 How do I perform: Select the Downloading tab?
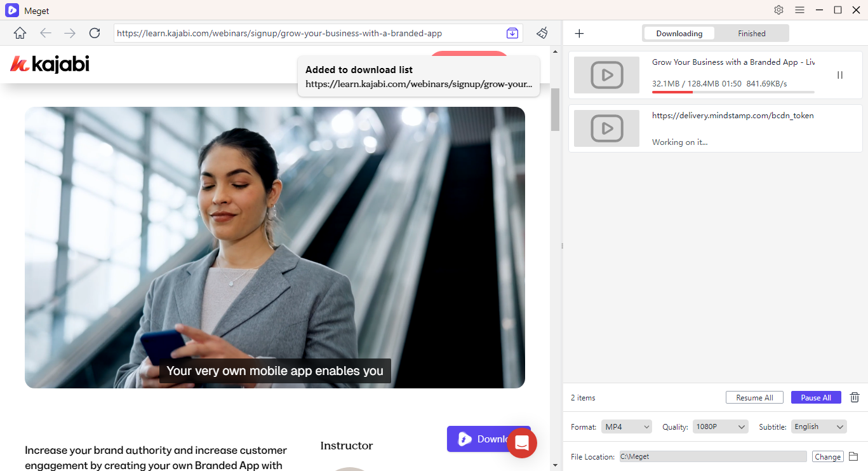coord(679,33)
